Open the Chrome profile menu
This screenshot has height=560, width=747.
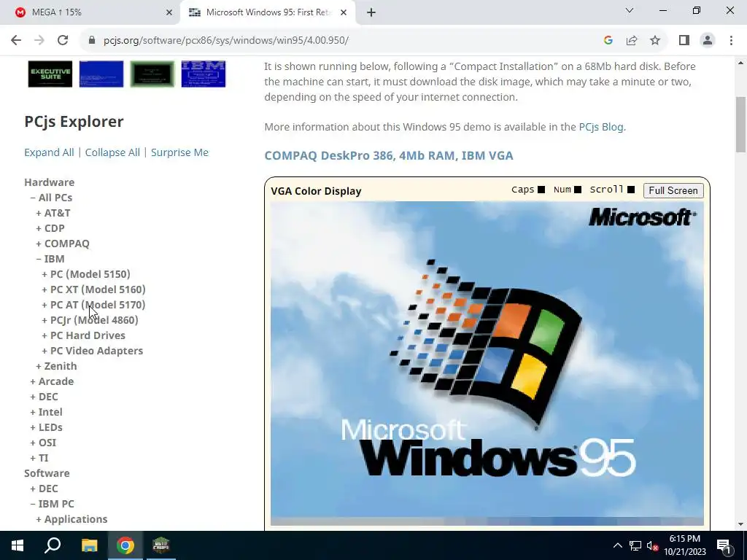point(708,41)
